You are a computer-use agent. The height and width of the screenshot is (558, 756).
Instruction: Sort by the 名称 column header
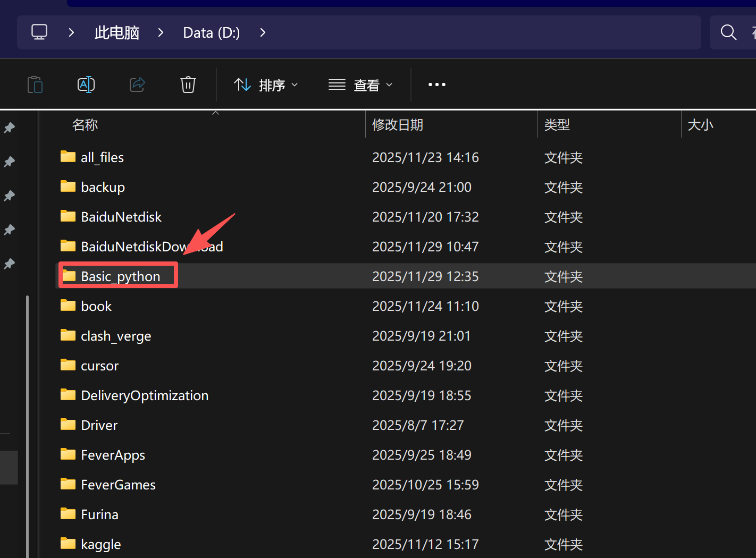(85, 125)
